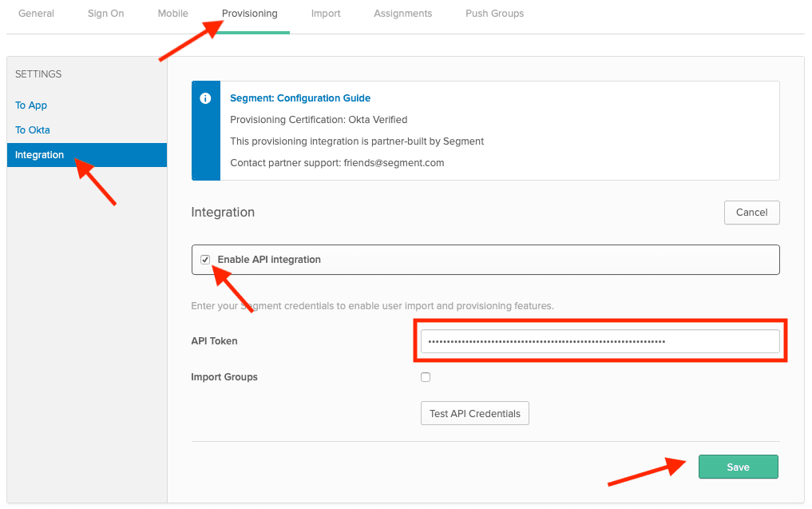Switch to the General tab
Viewport: 812px width, 509px height.
[x=36, y=13]
